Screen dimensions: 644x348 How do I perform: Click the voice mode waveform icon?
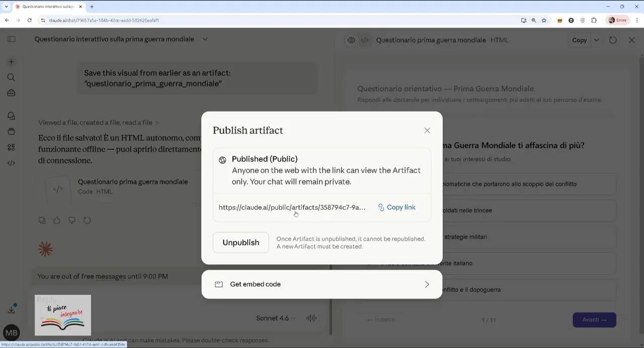pos(311,318)
